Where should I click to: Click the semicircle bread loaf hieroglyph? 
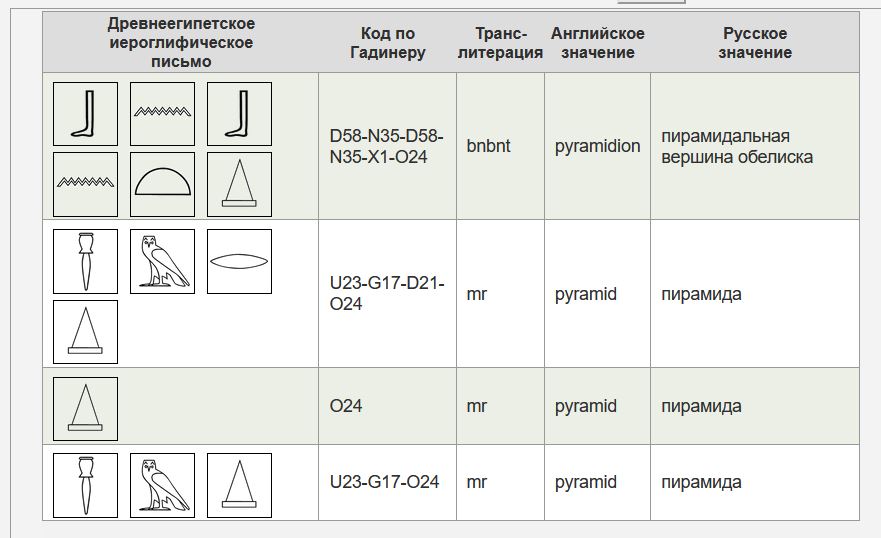click(x=162, y=184)
